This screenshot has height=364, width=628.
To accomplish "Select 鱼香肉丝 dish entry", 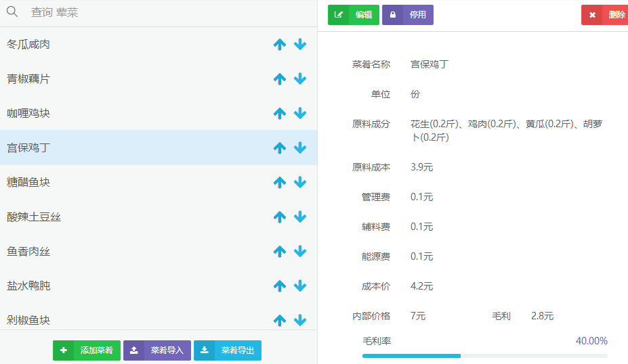I will point(29,252).
